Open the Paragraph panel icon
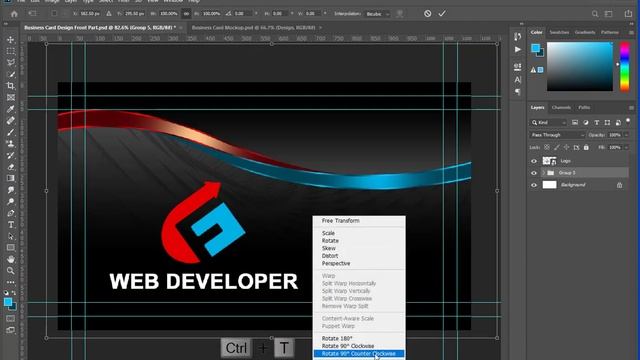 point(518,92)
